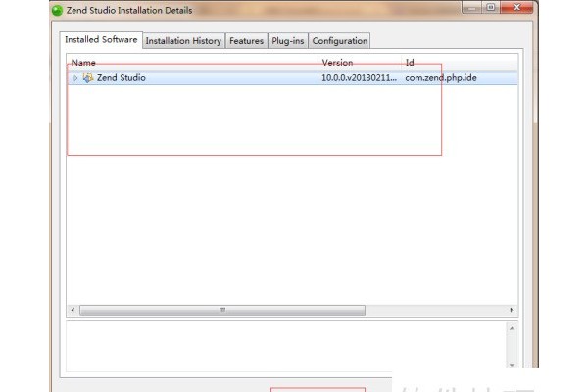Image resolution: width=588 pixels, height=392 pixels.
Task: Sort by the Version column header
Action: click(361, 63)
